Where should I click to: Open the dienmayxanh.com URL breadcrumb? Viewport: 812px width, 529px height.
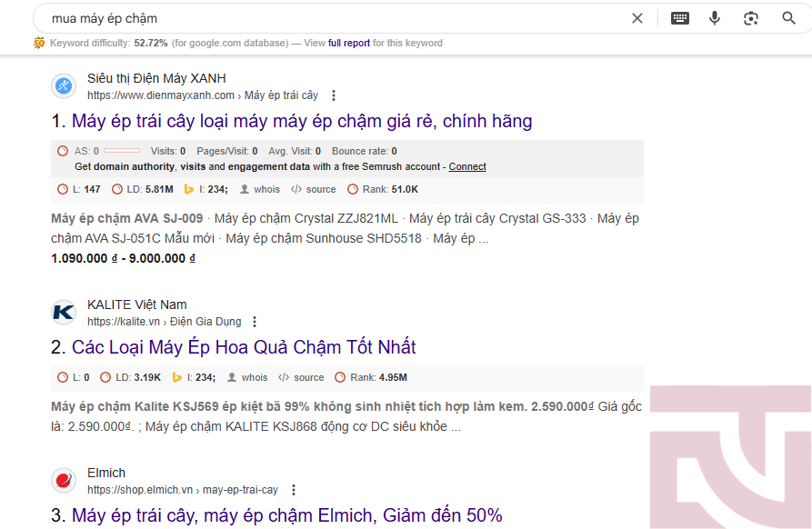pos(203,95)
